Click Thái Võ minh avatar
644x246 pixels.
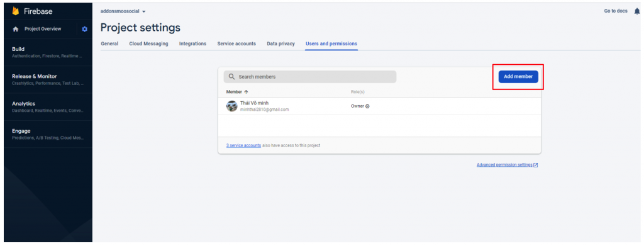[231, 106]
